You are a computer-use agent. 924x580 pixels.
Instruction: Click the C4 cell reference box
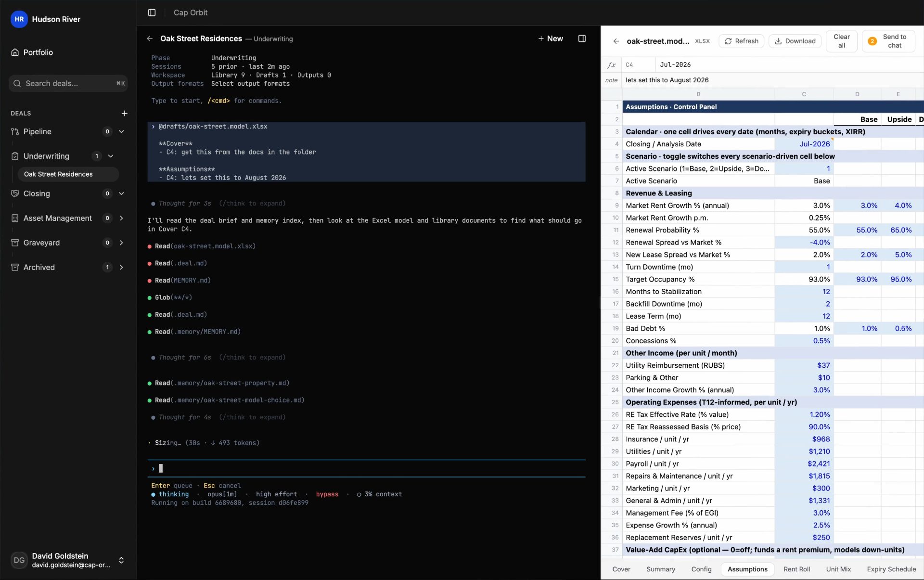click(x=638, y=64)
